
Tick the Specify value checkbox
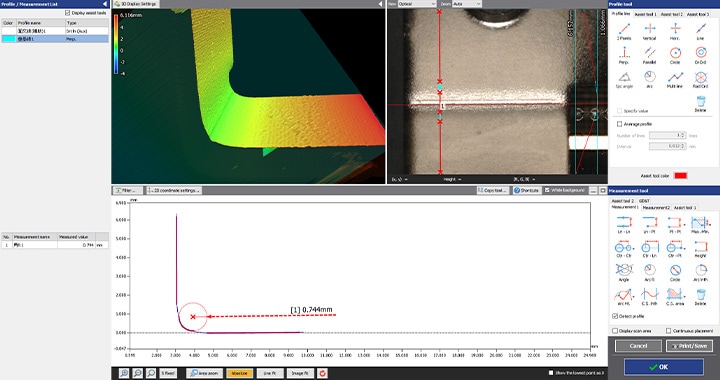(619, 111)
